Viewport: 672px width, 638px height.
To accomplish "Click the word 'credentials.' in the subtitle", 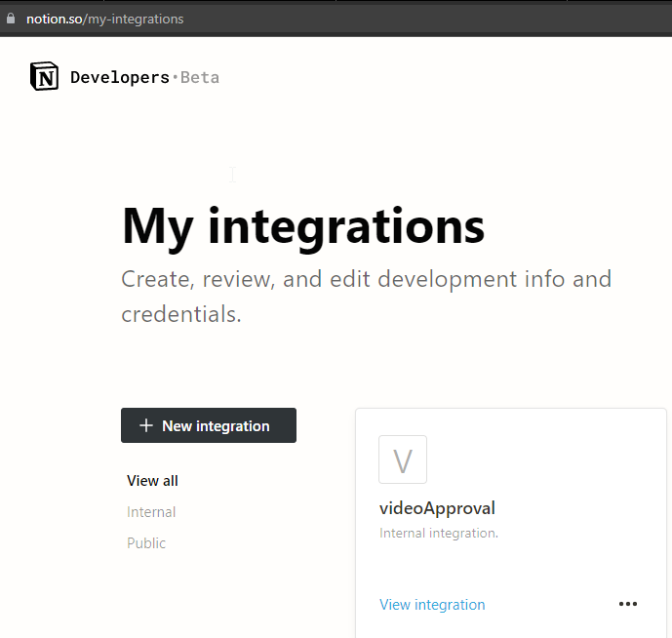I will (181, 315).
